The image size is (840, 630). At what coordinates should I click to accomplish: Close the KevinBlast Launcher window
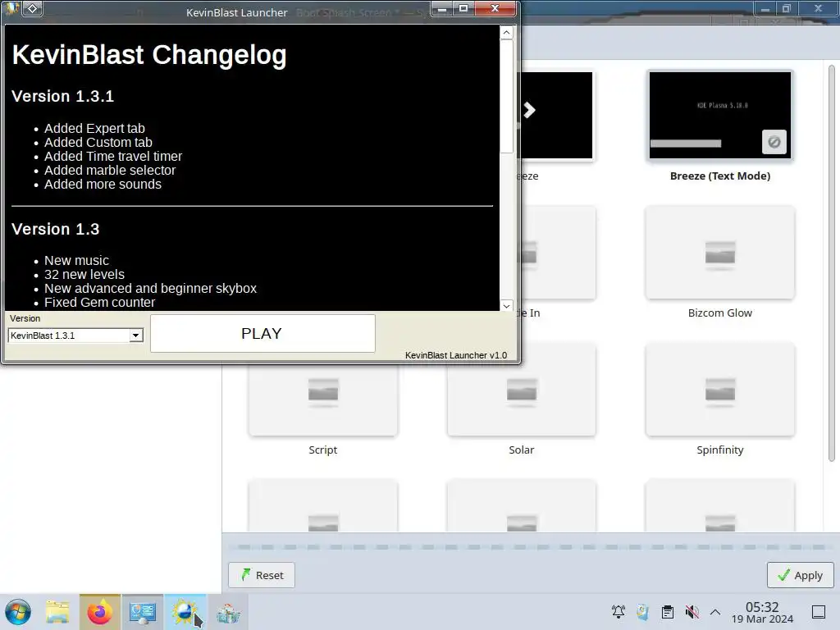(495, 8)
